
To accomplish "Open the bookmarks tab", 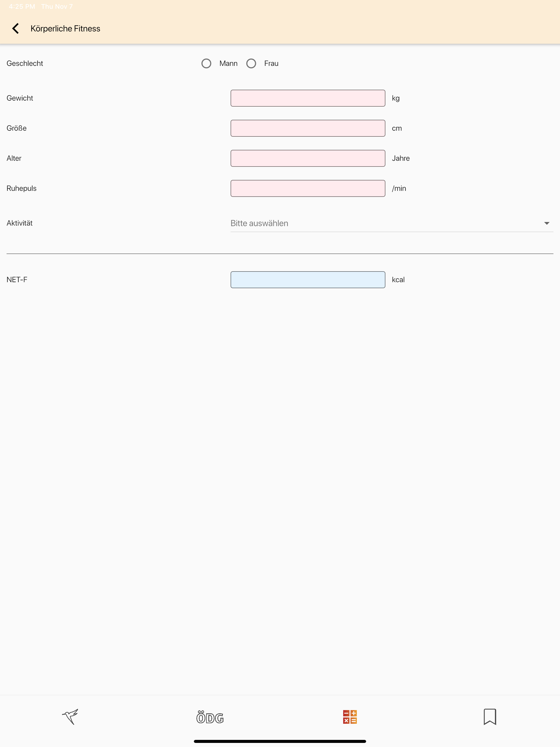I will click(x=490, y=717).
